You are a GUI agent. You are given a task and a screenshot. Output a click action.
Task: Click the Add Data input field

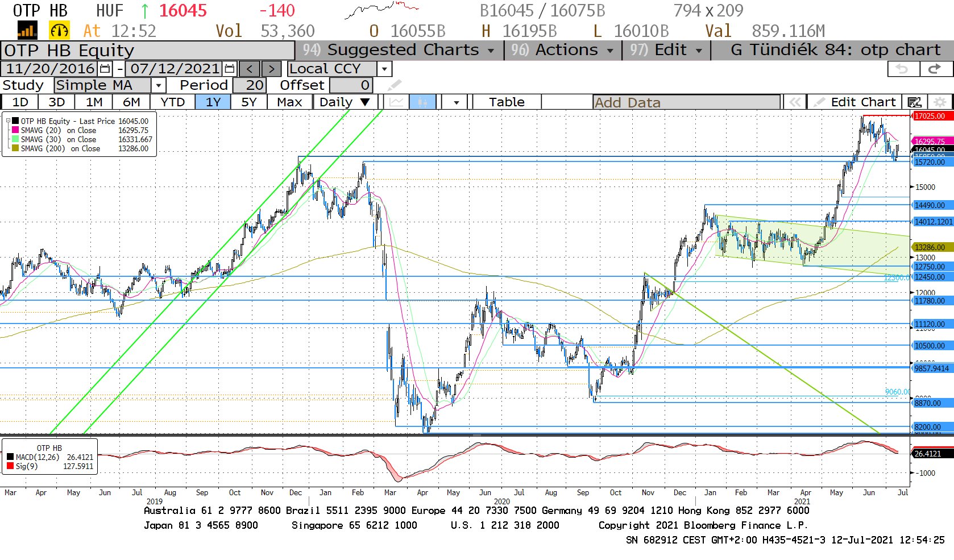click(687, 102)
